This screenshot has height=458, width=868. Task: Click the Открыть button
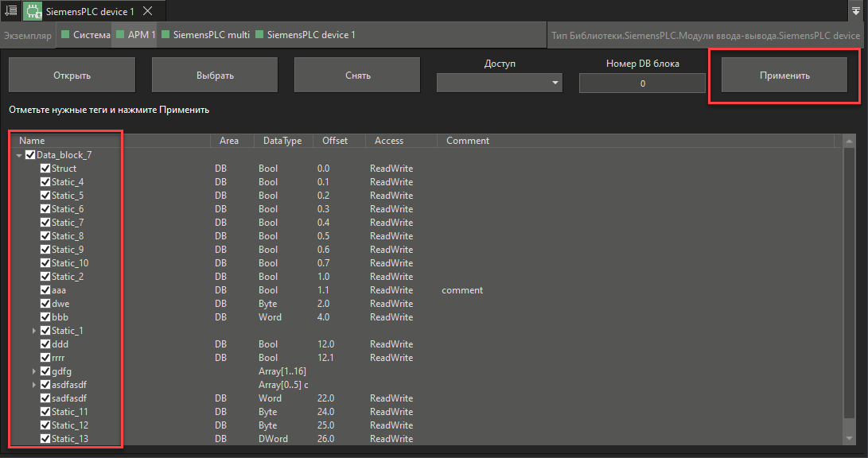coord(72,76)
